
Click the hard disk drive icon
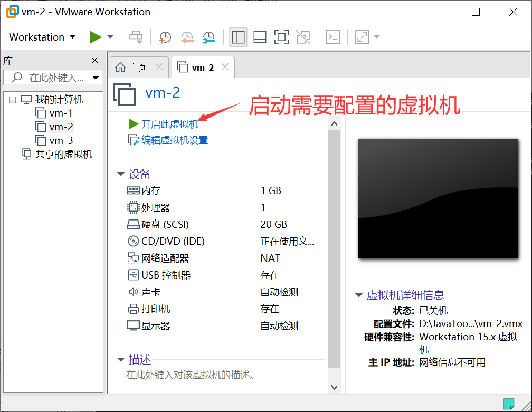click(134, 225)
